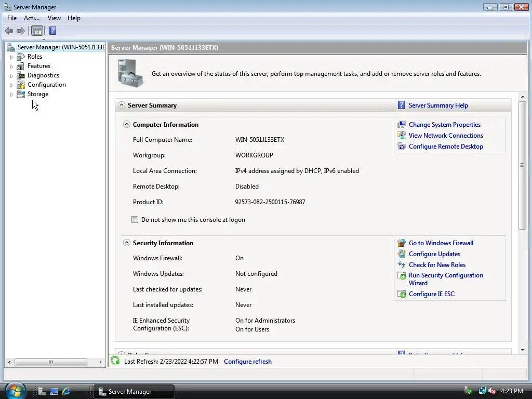Click the Roles icon in the tree

[21, 57]
